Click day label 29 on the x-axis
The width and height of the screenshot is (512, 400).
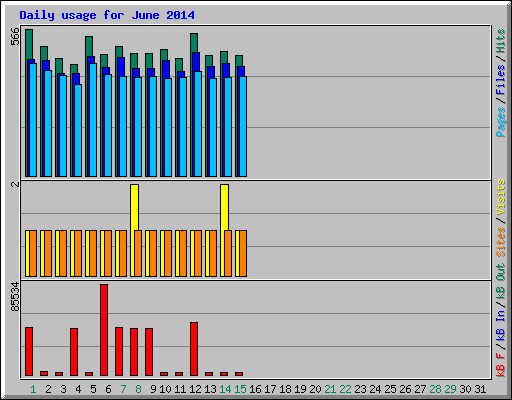450,389
